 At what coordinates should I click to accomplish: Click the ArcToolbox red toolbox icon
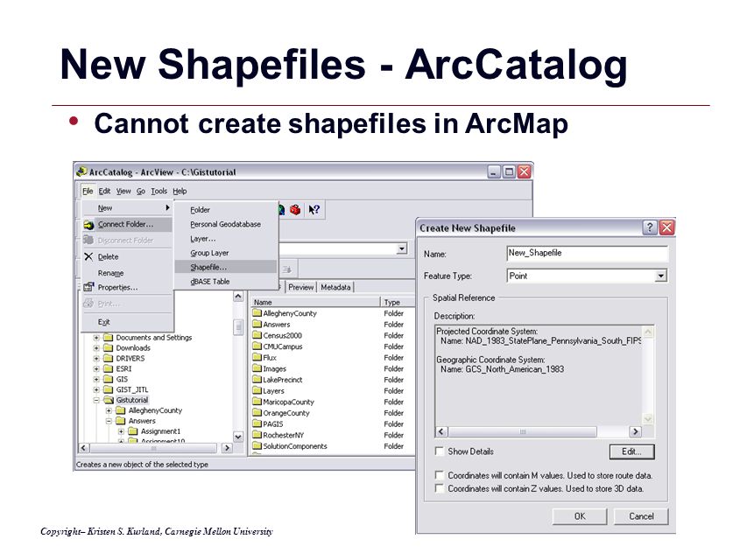coord(295,209)
